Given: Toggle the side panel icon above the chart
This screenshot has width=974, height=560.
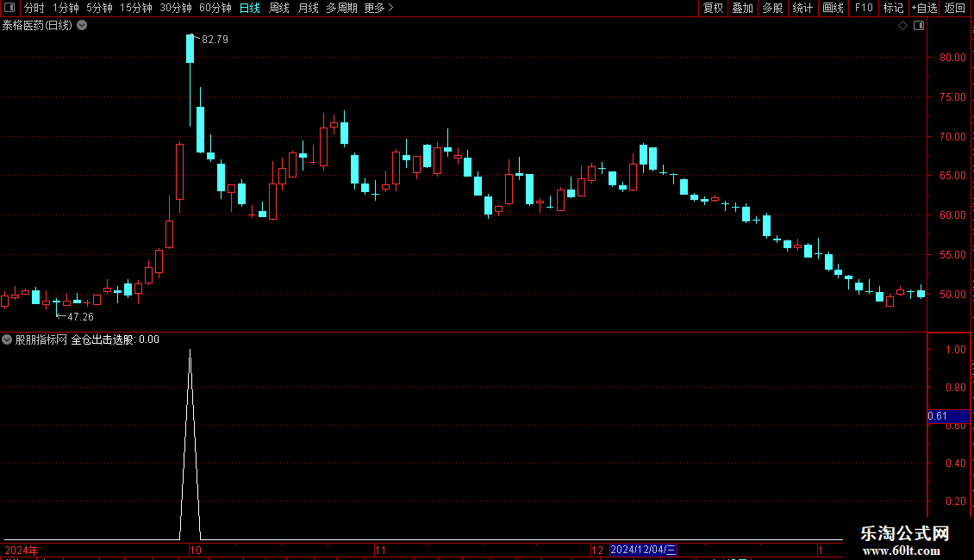Looking at the screenshot, I should coord(919,26).
